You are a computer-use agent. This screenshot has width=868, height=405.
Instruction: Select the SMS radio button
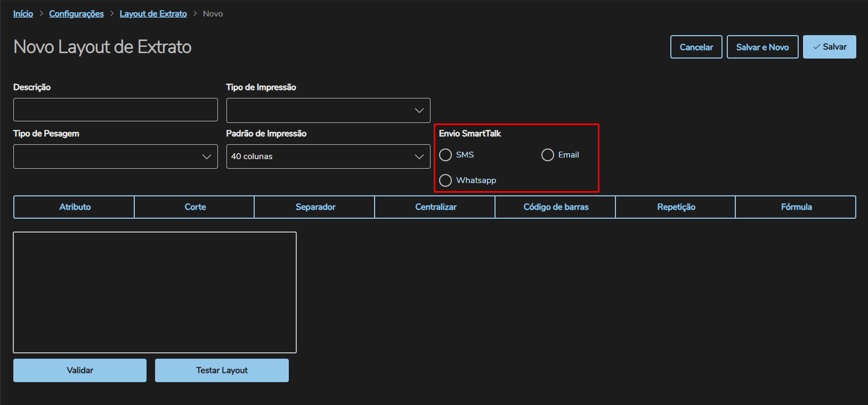point(445,155)
